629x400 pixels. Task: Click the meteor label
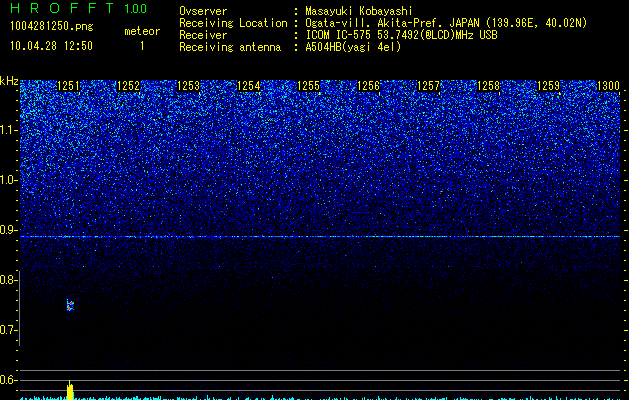[x=142, y=31]
